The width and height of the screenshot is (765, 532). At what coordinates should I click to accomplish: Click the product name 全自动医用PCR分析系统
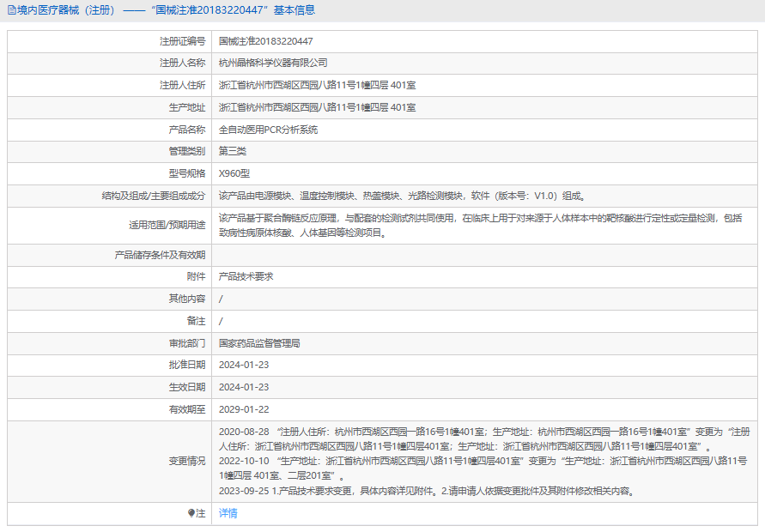coord(268,130)
